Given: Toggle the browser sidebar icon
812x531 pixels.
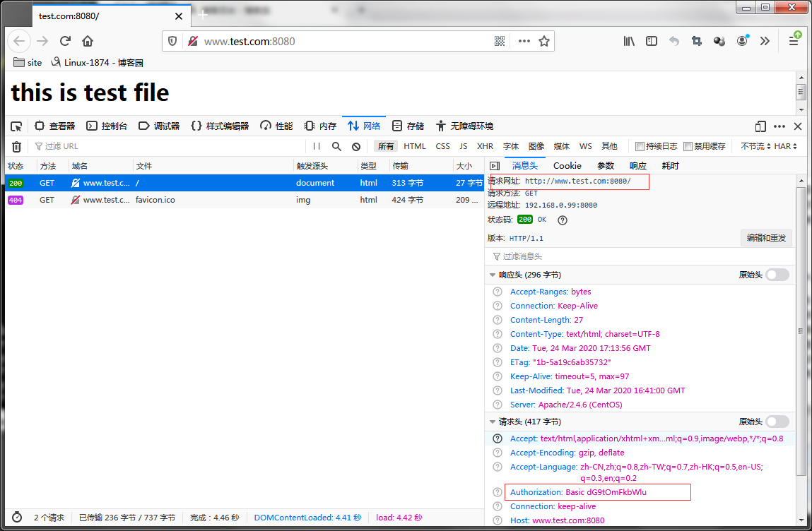Looking at the screenshot, I should pyautogui.click(x=652, y=41).
